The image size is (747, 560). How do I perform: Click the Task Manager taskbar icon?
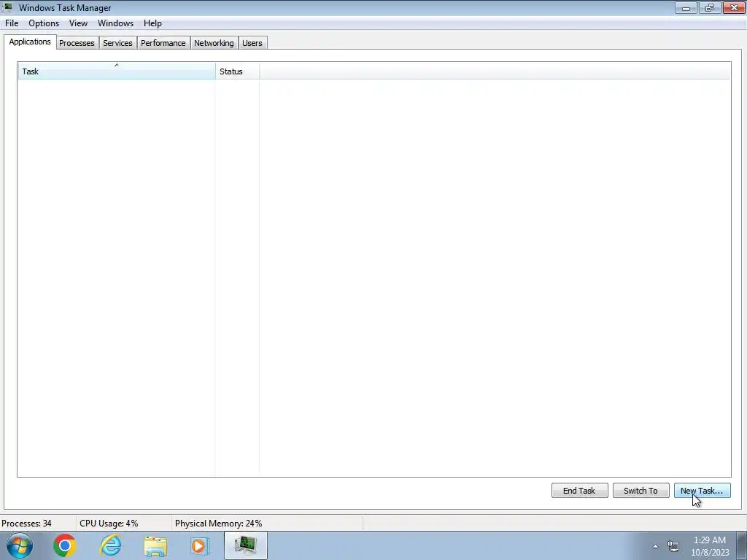[246, 545]
